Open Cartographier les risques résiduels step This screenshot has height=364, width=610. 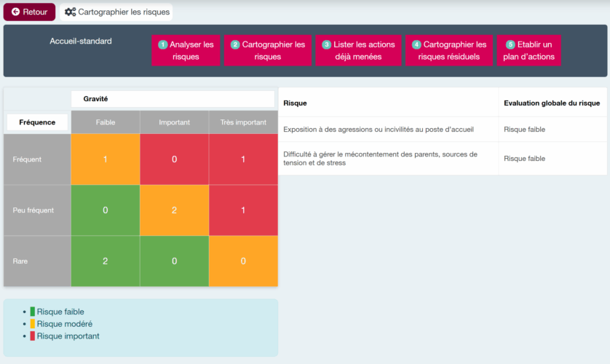[x=449, y=51]
